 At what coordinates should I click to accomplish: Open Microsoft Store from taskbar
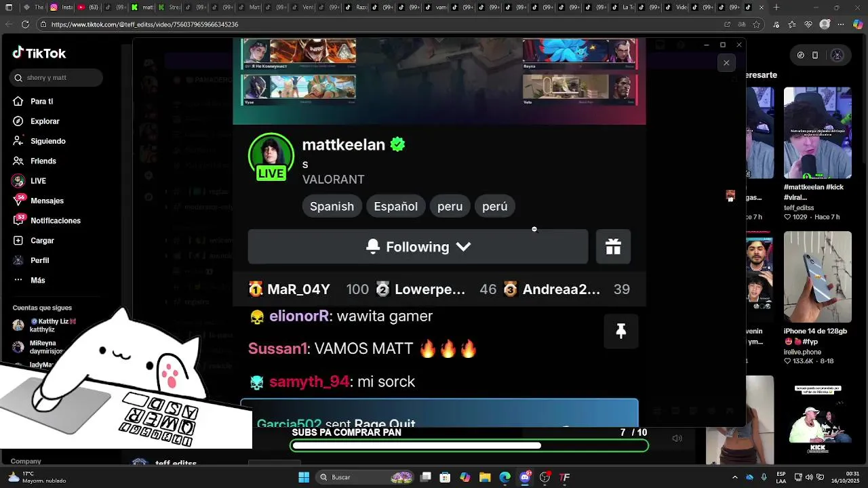[x=445, y=477]
